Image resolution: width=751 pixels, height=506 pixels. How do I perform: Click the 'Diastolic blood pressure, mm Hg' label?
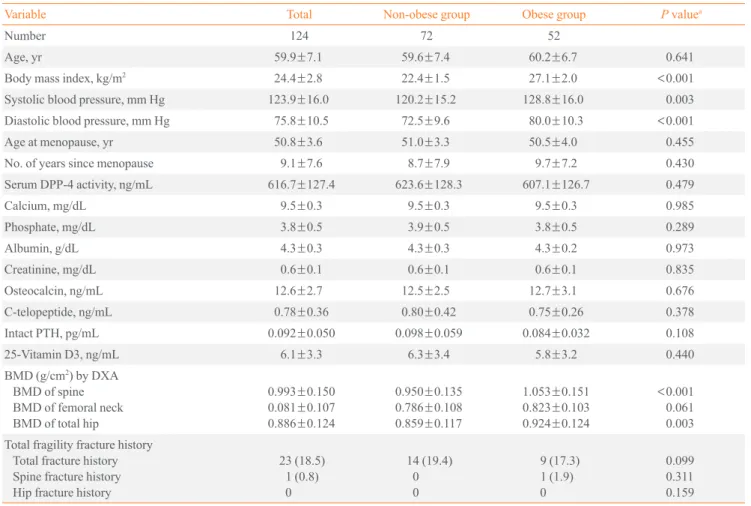[x=87, y=121]
